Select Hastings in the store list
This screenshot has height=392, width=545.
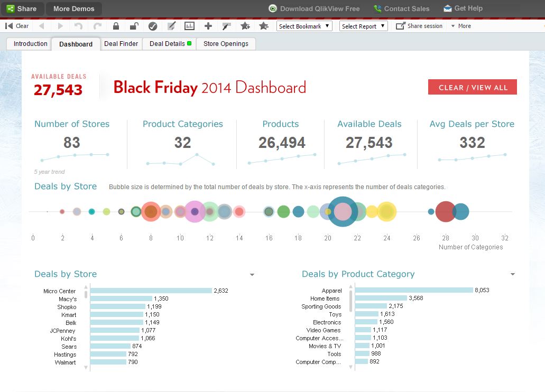tap(65, 355)
